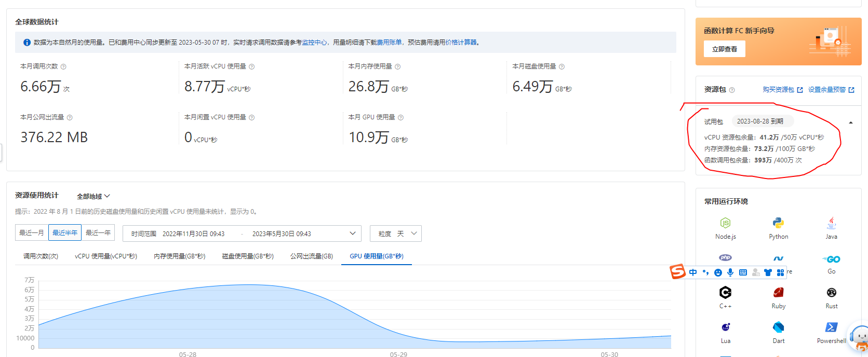Viewport: 868px width, 357px height.
Task: Open the 费用账单 link
Action: [x=390, y=43]
